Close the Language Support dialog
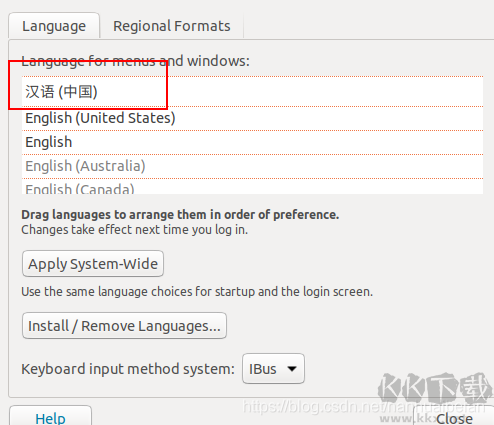 coord(454,418)
